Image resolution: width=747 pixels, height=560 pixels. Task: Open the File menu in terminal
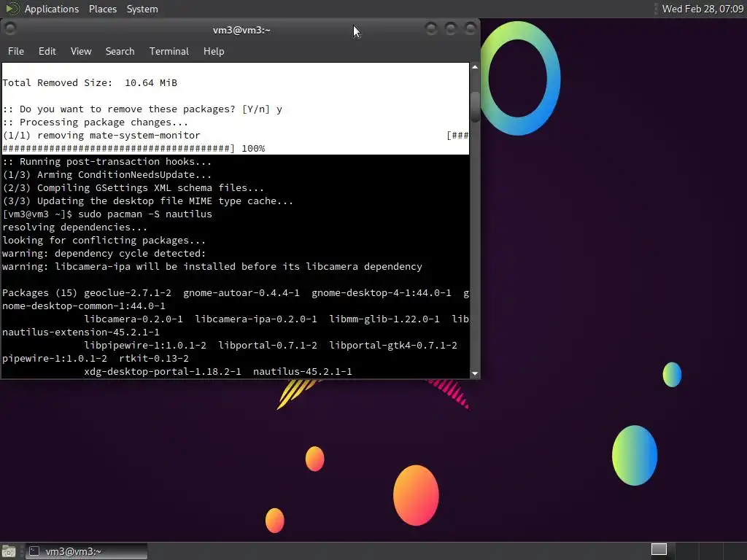16,51
